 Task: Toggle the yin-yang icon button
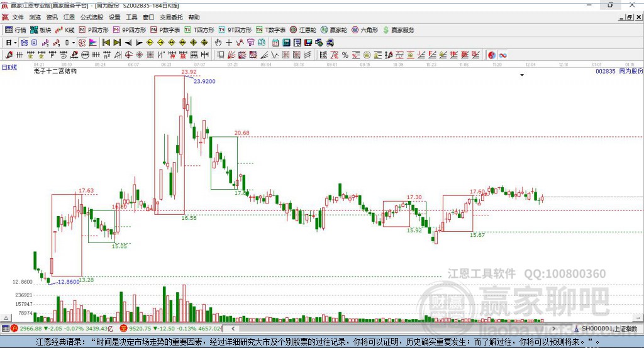click(492, 55)
